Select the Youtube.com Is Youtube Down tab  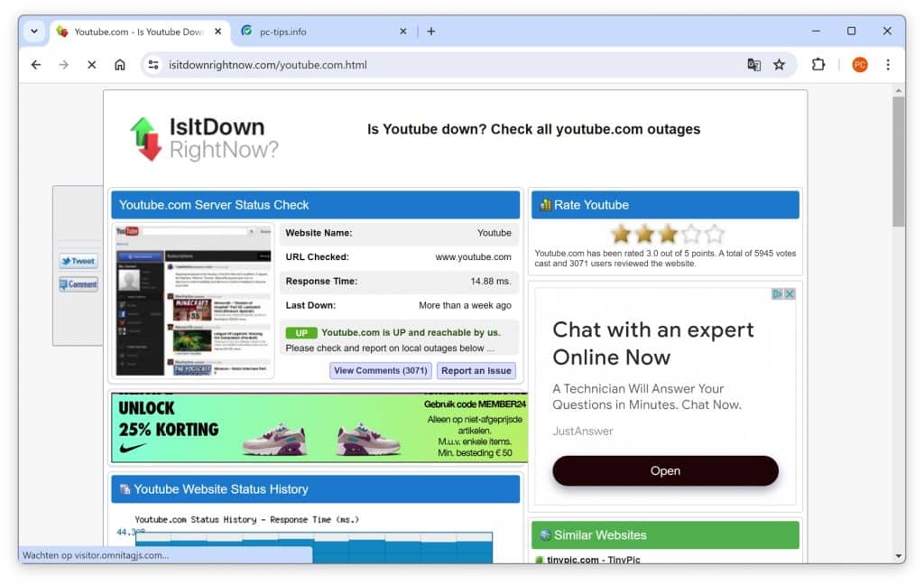(138, 32)
